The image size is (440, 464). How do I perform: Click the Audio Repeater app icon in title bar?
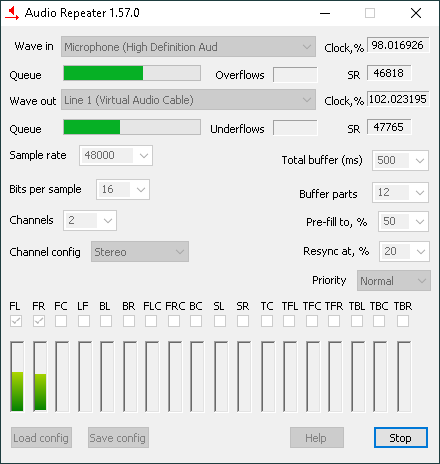click(x=12, y=13)
